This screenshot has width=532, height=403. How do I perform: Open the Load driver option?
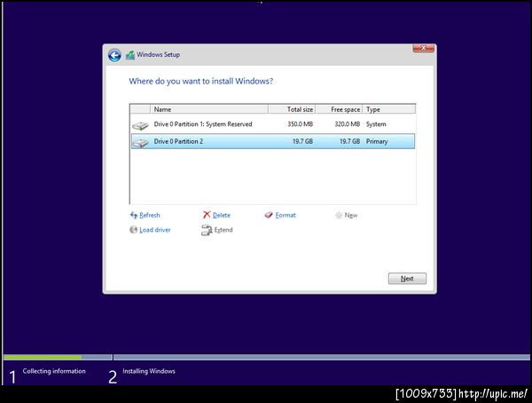(x=154, y=230)
